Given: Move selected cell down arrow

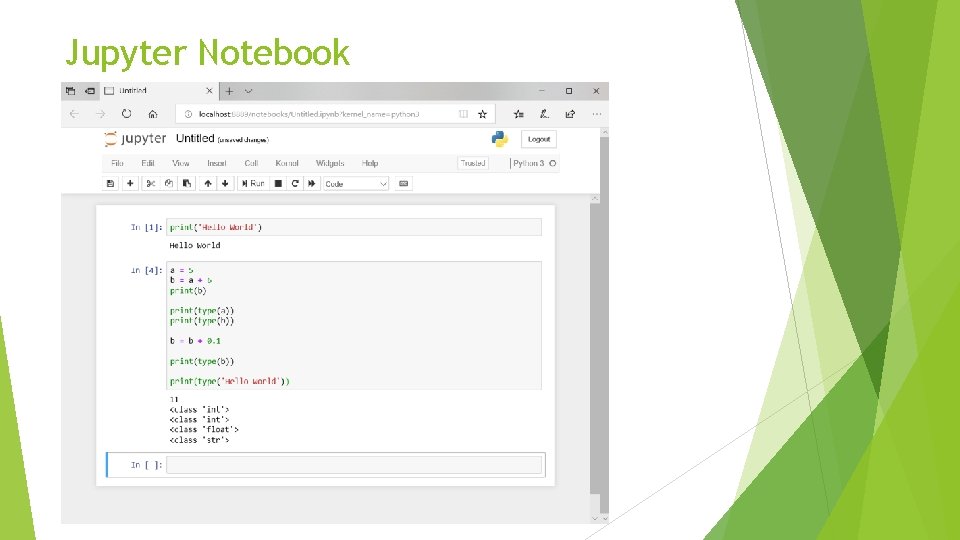Looking at the screenshot, I should [225, 184].
